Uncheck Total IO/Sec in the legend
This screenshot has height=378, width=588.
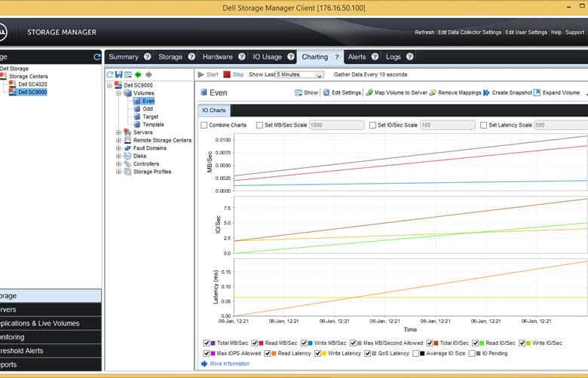(x=430, y=343)
